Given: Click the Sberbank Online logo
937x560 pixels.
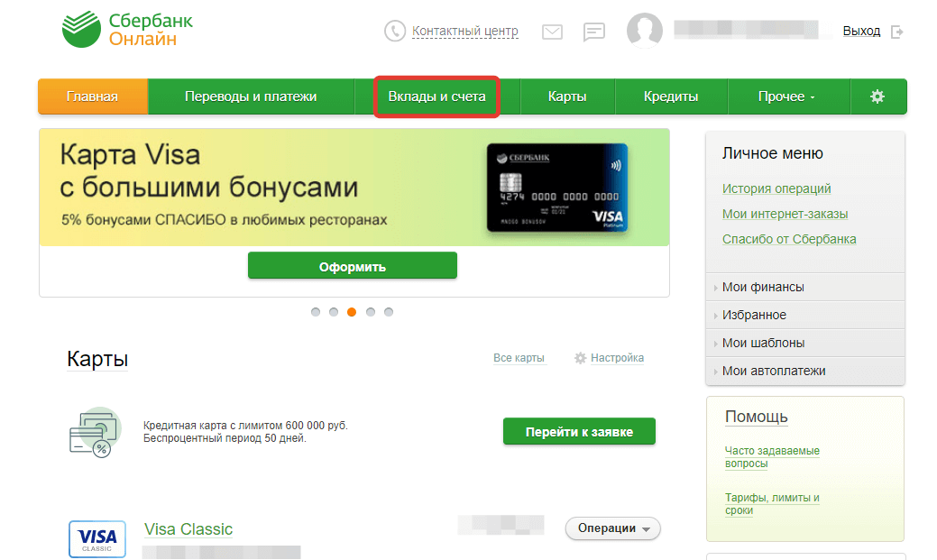Looking at the screenshot, I should [127, 29].
